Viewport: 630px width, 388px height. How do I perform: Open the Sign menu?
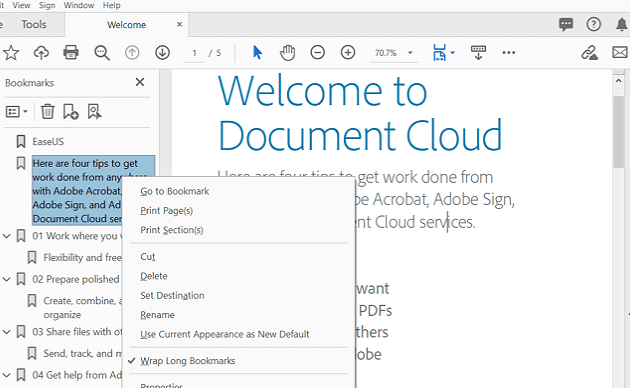click(x=47, y=5)
